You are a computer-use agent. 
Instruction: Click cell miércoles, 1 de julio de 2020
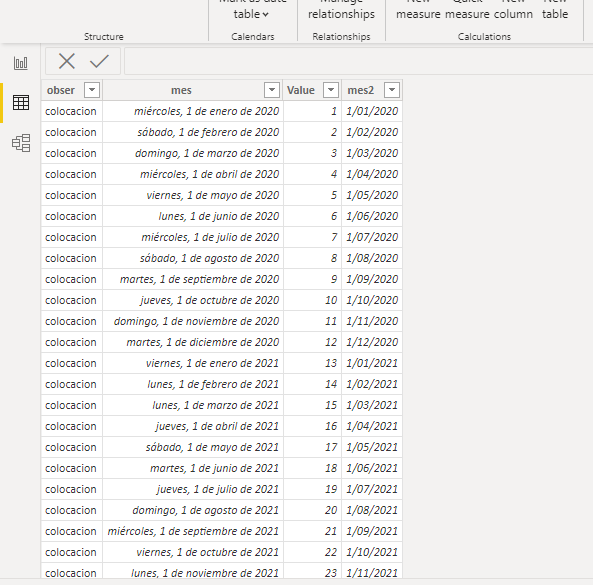pyautogui.click(x=193, y=237)
